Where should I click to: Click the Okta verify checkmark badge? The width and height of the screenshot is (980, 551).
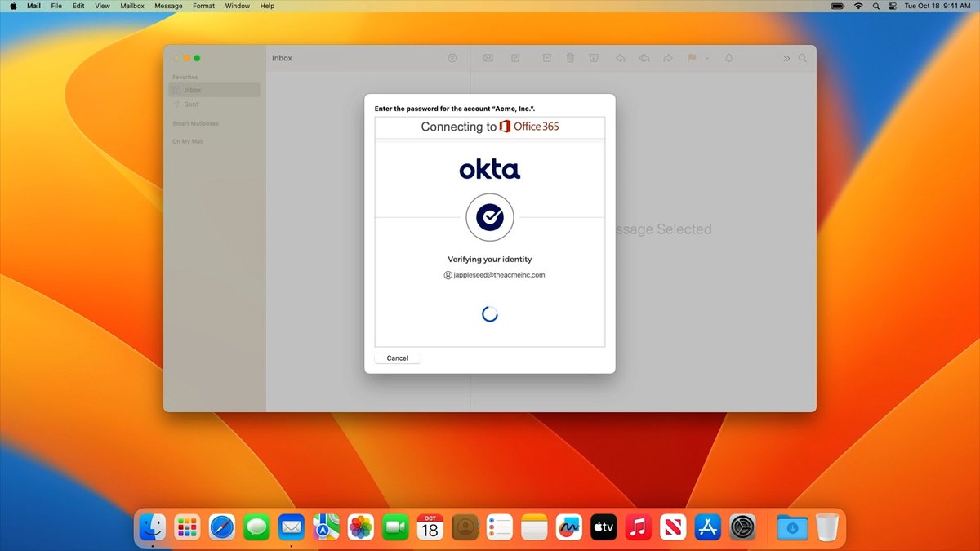point(490,217)
